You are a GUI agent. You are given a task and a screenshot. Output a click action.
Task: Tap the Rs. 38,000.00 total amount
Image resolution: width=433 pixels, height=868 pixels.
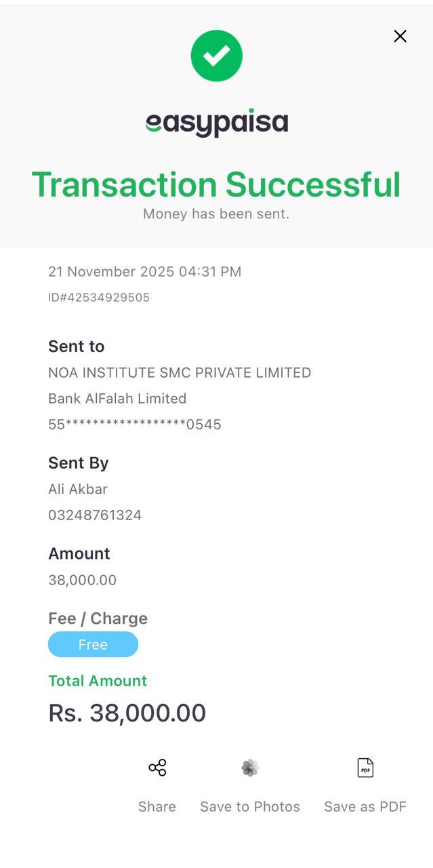[x=127, y=713]
